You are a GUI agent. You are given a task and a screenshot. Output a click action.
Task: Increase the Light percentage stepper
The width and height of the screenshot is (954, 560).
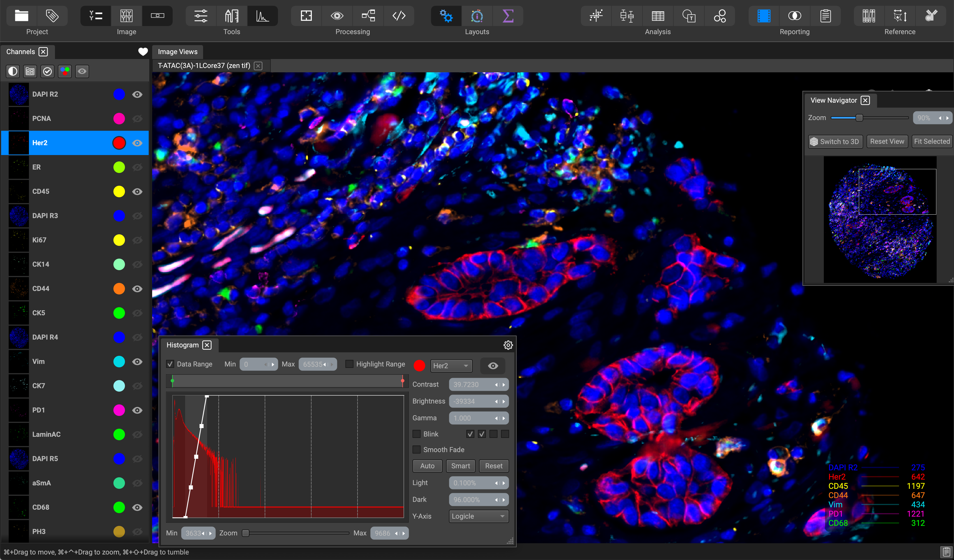pos(504,483)
